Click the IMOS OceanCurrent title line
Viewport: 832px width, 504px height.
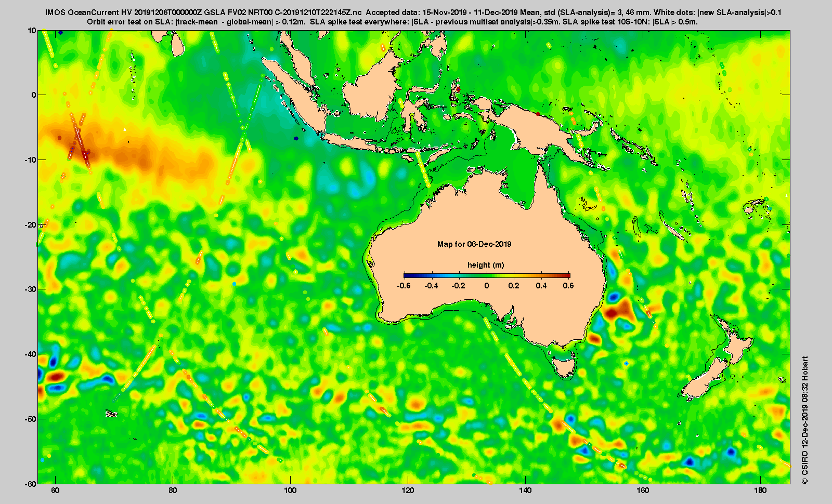point(413,12)
